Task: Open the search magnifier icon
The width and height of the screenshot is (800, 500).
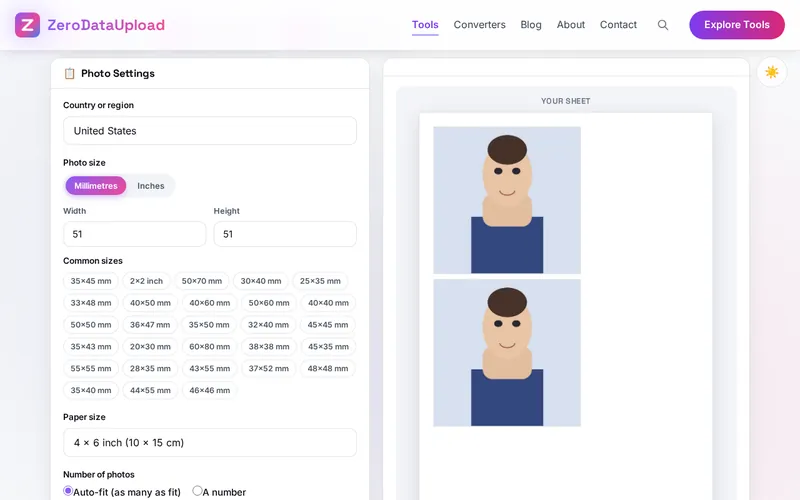Action: (x=663, y=25)
